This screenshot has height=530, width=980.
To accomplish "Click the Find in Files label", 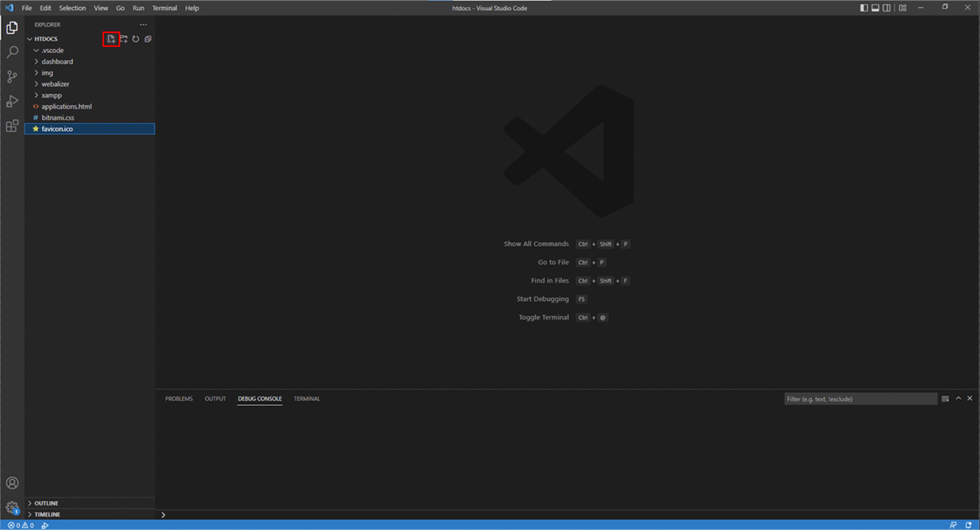I will click(x=550, y=281).
